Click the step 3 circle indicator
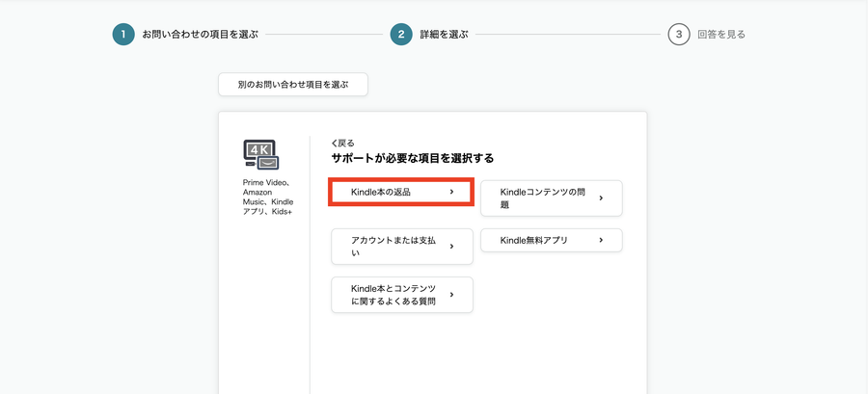 (679, 35)
